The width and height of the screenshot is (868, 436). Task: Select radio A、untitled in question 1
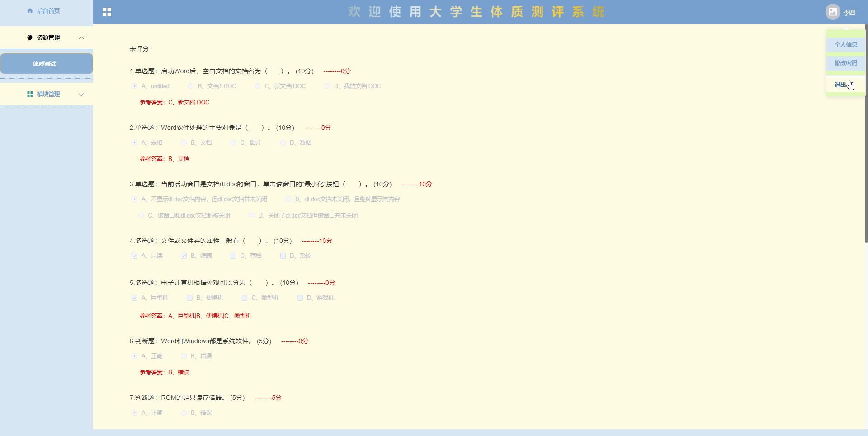click(134, 86)
